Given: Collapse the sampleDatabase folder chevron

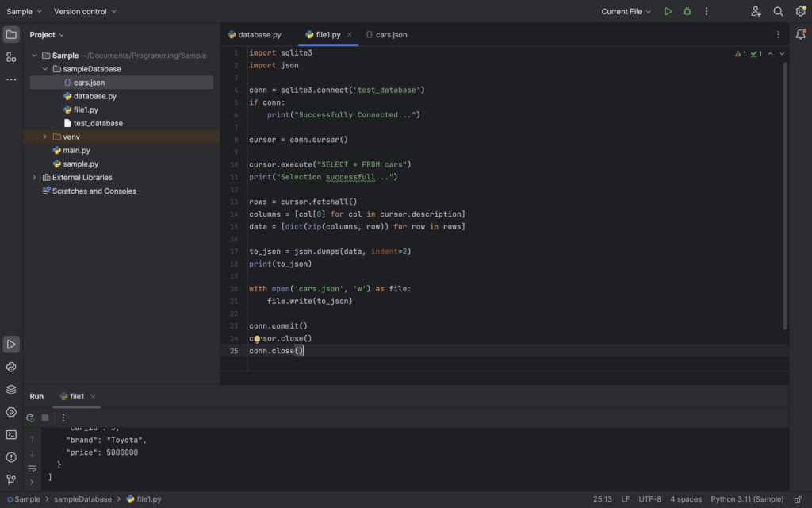Looking at the screenshot, I should point(46,68).
